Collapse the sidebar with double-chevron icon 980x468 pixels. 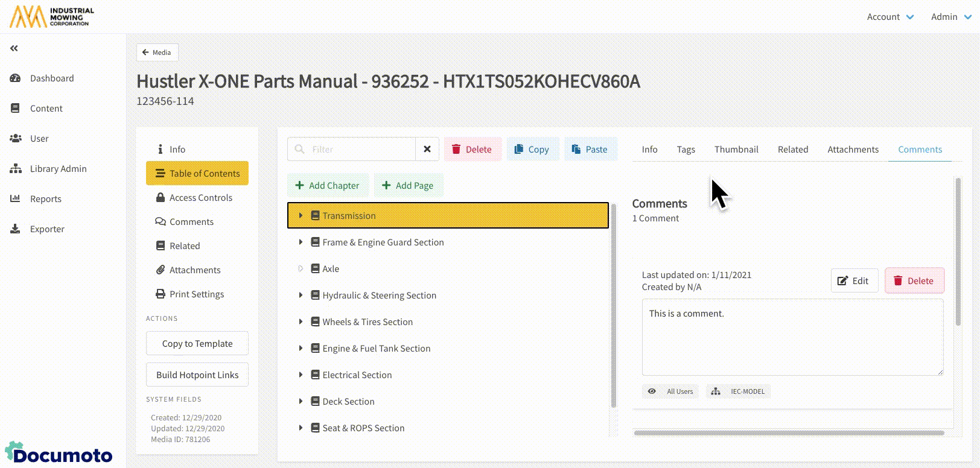pyautogui.click(x=14, y=48)
